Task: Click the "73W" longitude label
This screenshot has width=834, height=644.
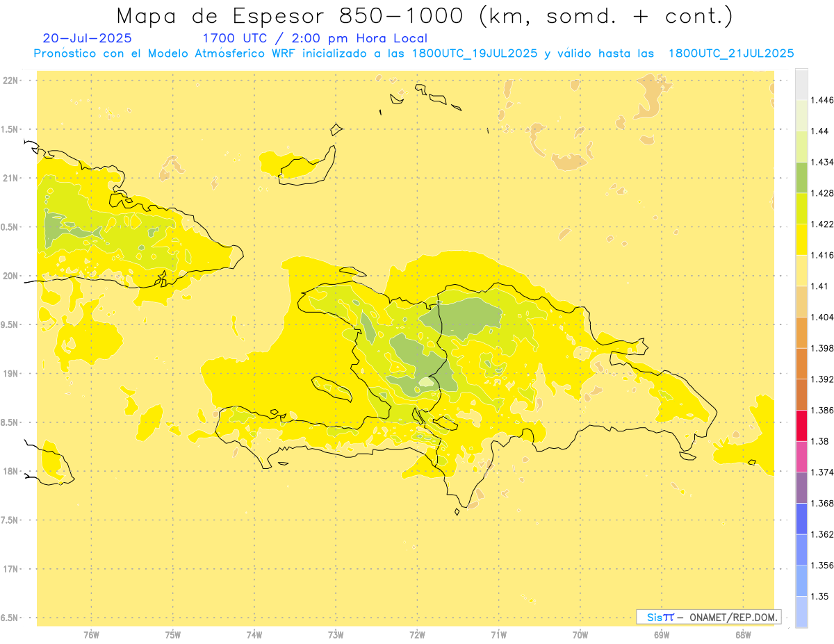Action: tap(336, 635)
